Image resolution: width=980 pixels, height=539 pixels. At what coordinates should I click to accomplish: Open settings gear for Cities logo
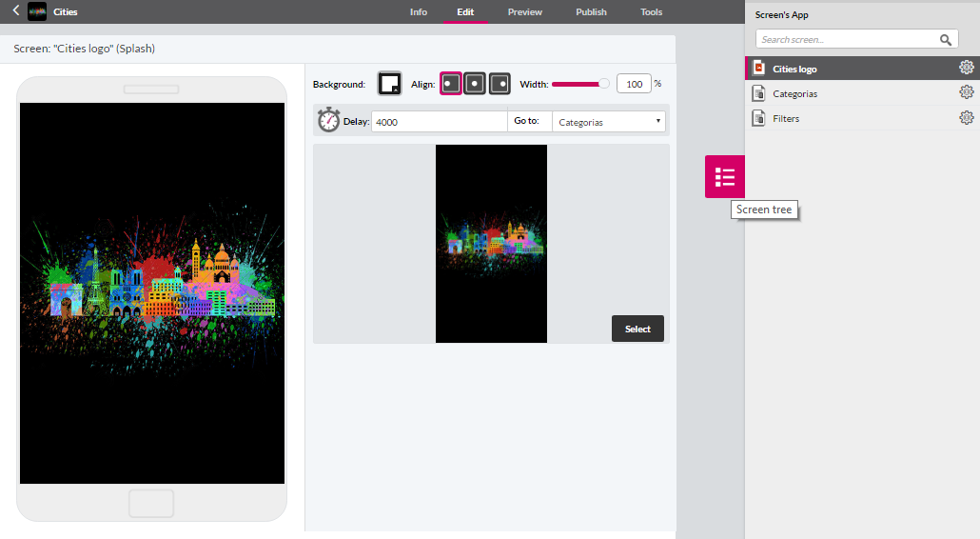tap(967, 68)
